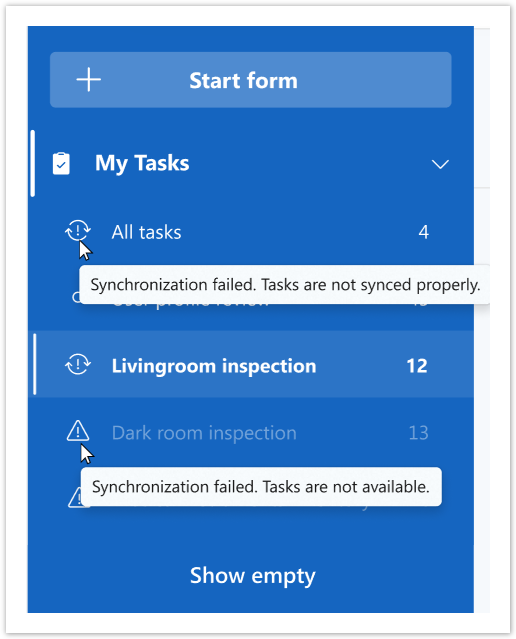The width and height of the screenshot is (516, 639).
Task: Select the Livingroom inspection item
Action: pyautogui.click(x=251, y=364)
